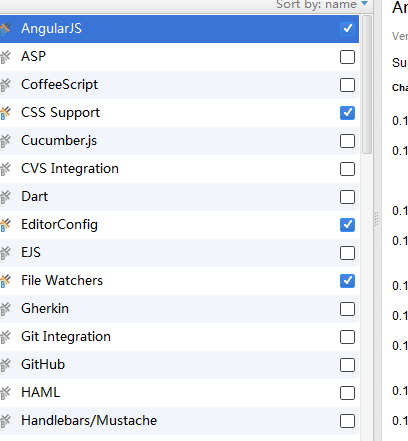Click the plugin list scrollbar thumb
Image resolution: width=408 pixels, height=441 pixels.
367,84
